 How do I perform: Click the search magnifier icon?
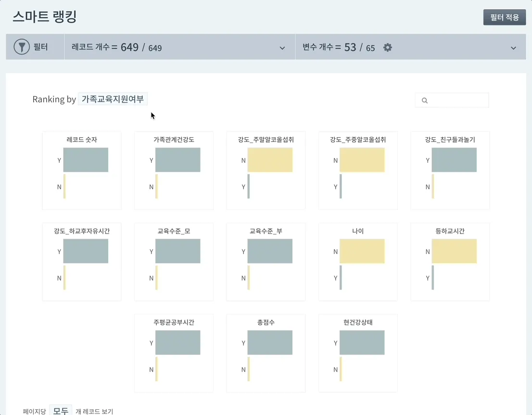pos(425,101)
